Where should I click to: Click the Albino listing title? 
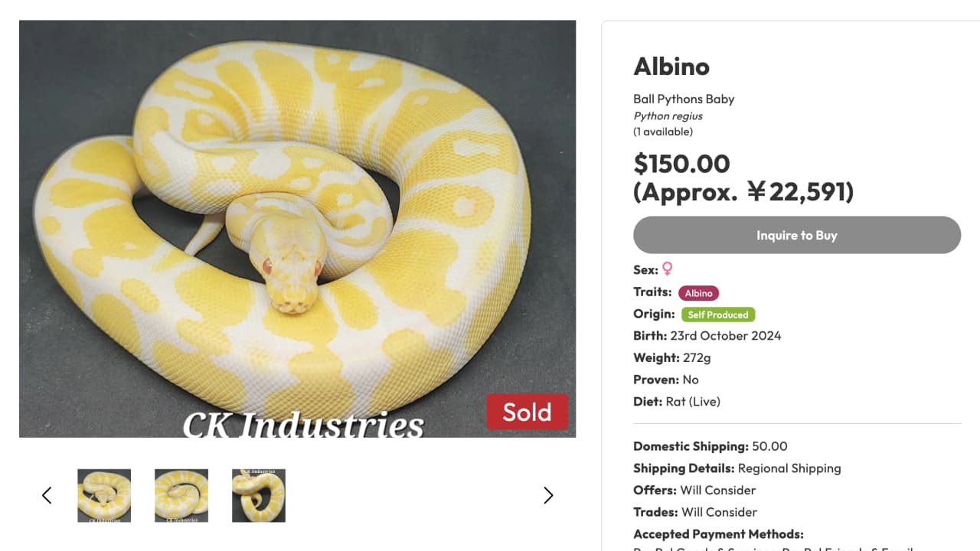(671, 67)
